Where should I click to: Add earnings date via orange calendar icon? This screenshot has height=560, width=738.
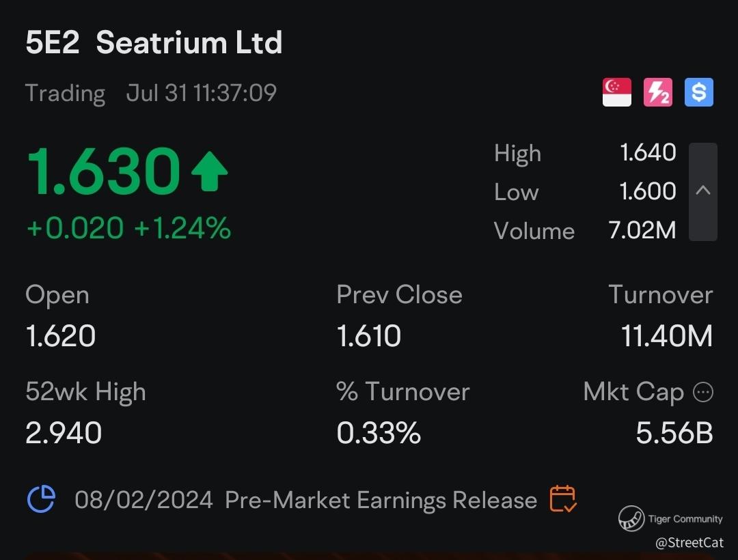[x=563, y=499]
